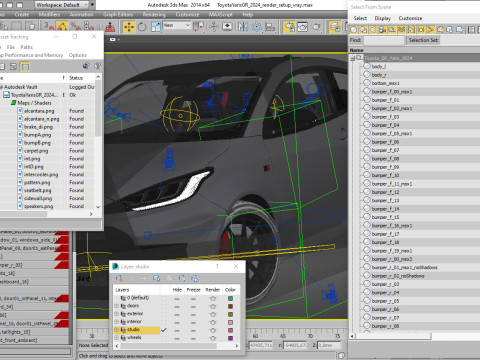Change the magenta color swatch of wheels layer
Screen dimensions: 480x360
(x=230, y=338)
